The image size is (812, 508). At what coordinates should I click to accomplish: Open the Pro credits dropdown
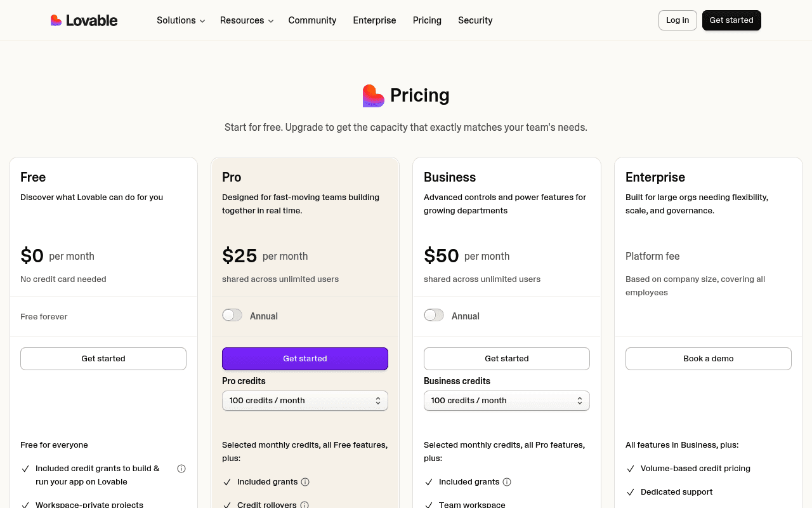tap(305, 401)
